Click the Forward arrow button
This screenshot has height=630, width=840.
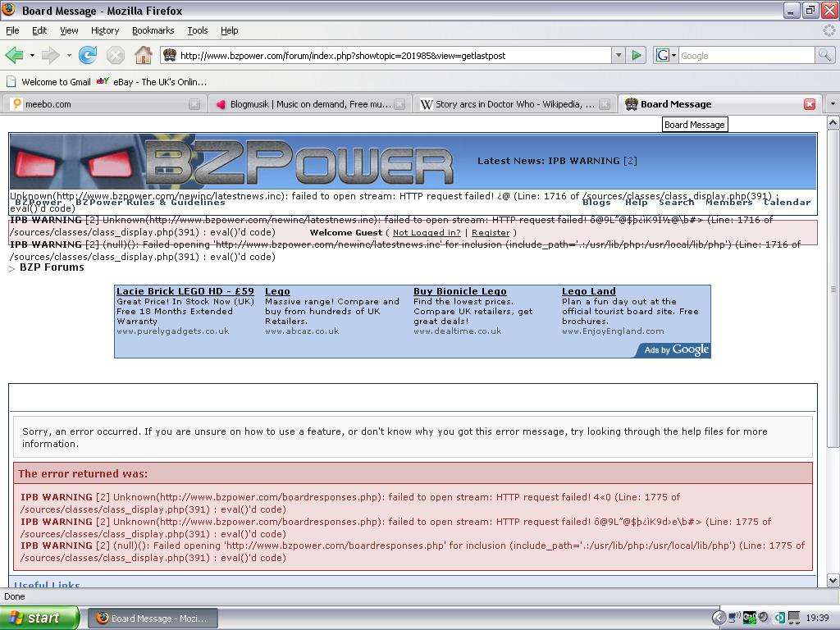tap(50, 55)
